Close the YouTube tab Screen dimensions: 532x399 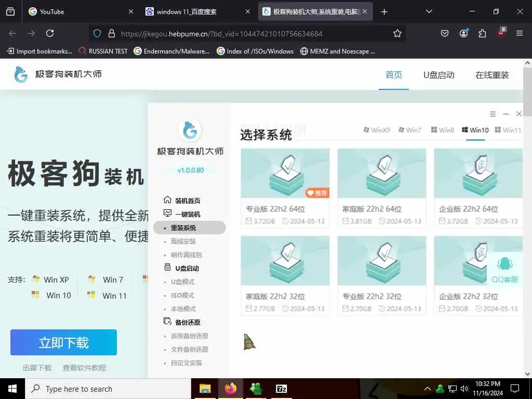[131, 11]
